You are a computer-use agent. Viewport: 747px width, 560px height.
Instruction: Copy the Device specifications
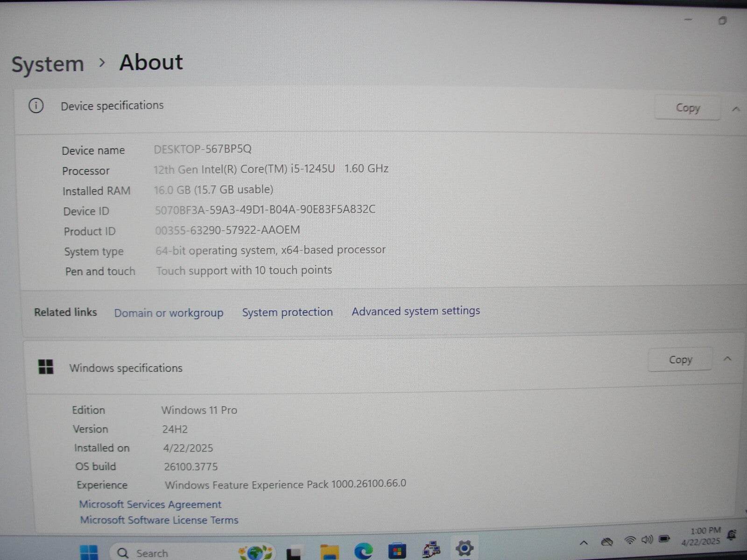687,108
